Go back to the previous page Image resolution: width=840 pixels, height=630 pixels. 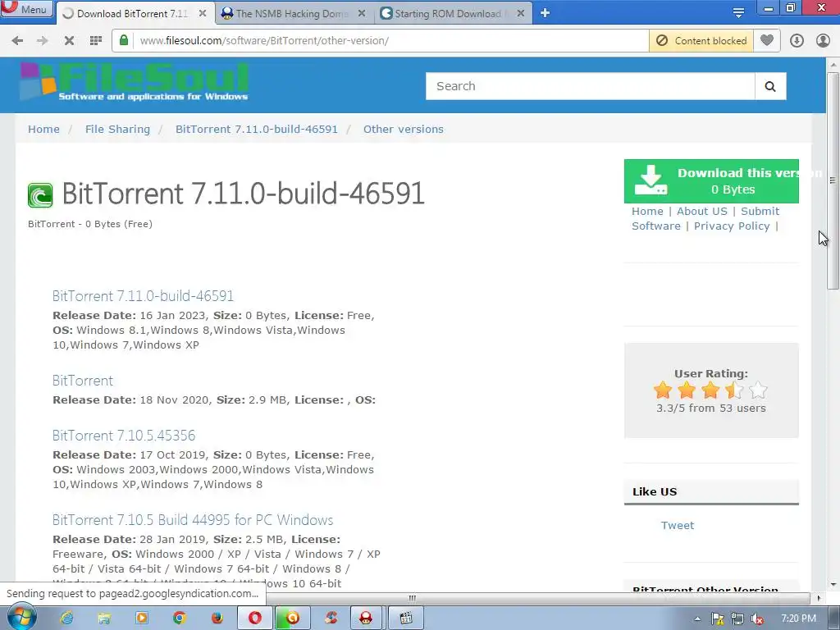click(17, 41)
